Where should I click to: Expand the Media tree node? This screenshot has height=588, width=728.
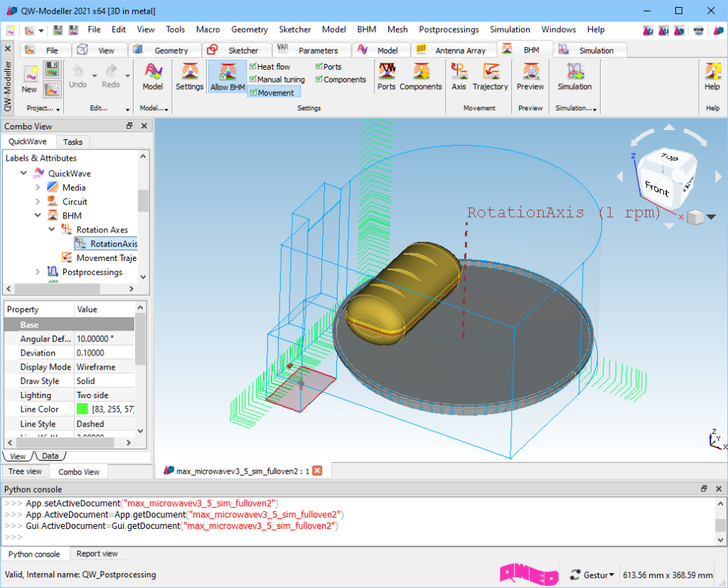pos(38,188)
